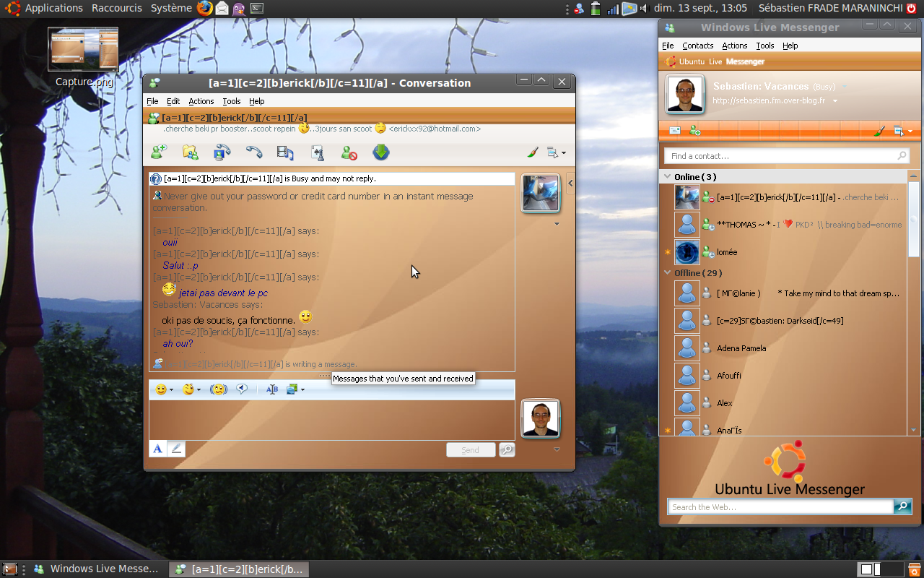Click the Search the Web input field
Image resolution: width=924 pixels, height=578 pixels.
pyautogui.click(x=780, y=507)
